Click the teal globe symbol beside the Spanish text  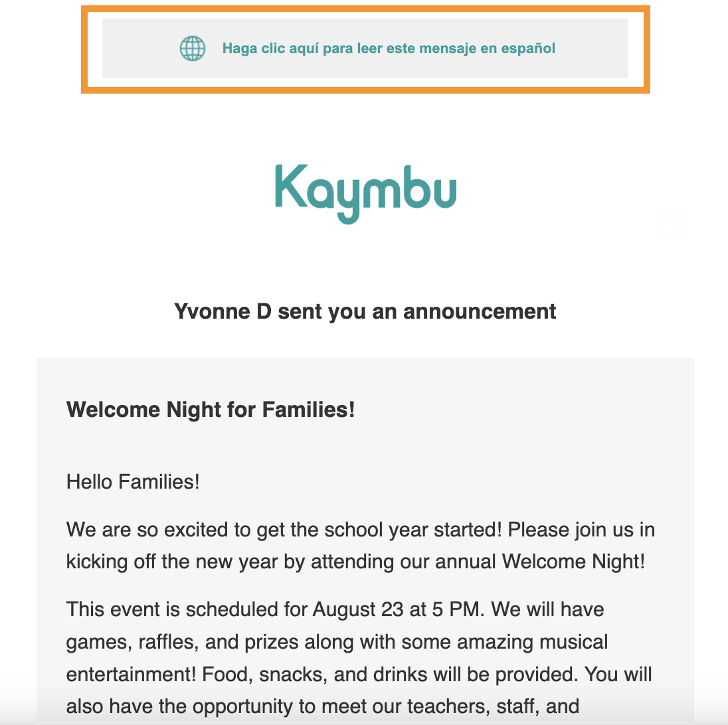pos(192,48)
